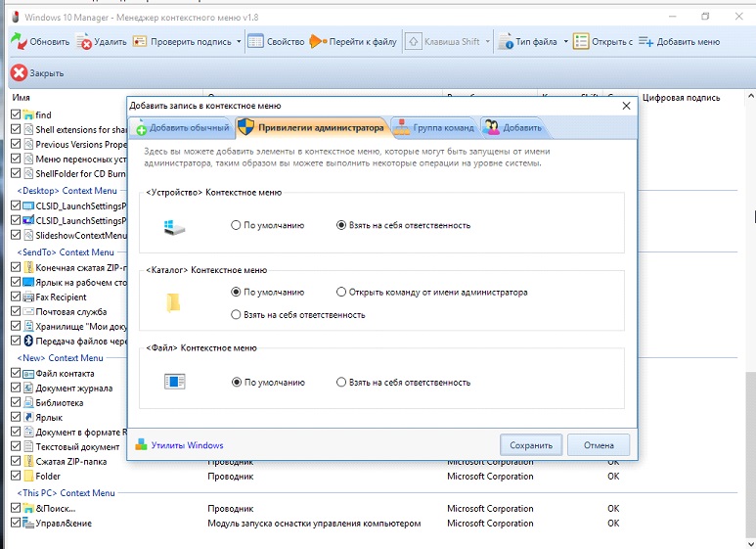Click the folder icon under Каталог

[x=173, y=302]
